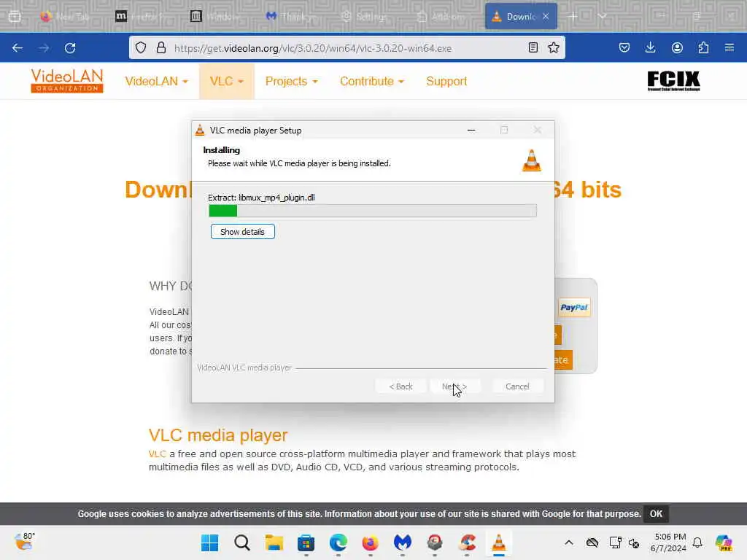Open the list all tabs chevron
This screenshot has width=747, height=560.
(602, 16)
